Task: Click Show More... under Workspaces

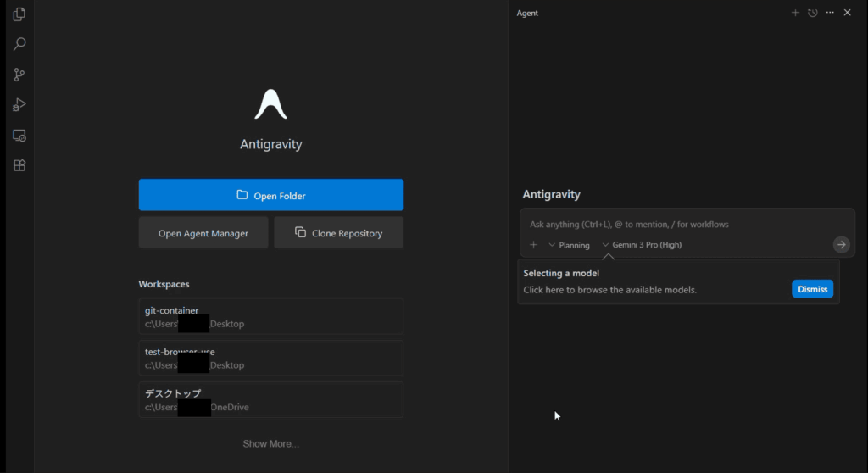Action: pyautogui.click(x=270, y=444)
